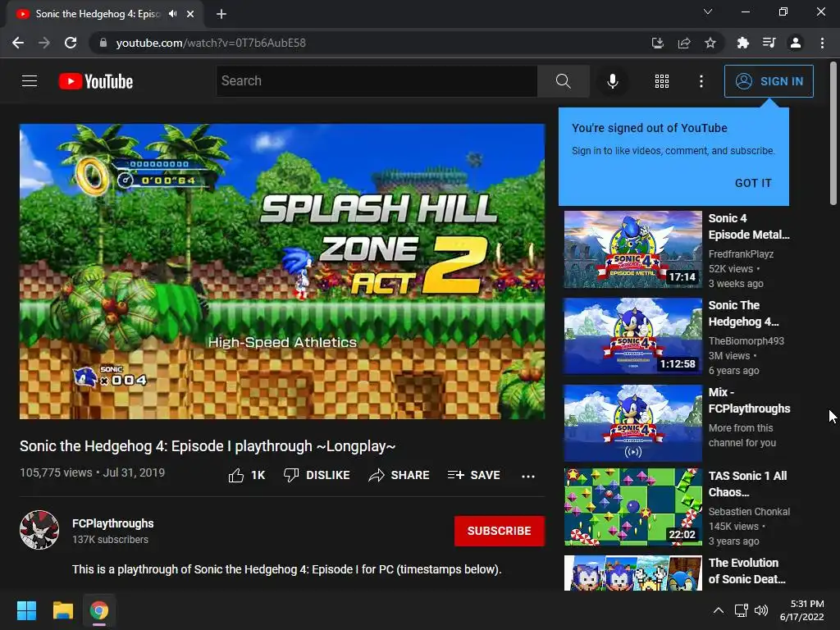Open Sonic 4 Episode Metal thumbnail
The width and height of the screenshot is (840, 630).
pos(632,249)
